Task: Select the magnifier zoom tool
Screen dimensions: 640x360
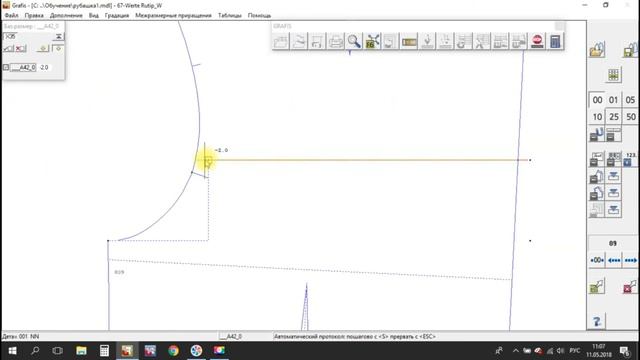Action: click(354, 41)
